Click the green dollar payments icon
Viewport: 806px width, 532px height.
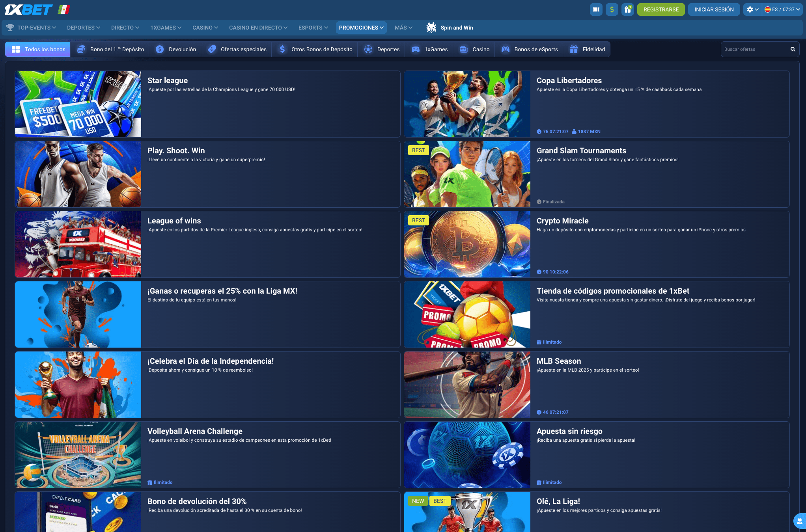pyautogui.click(x=612, y=9)
